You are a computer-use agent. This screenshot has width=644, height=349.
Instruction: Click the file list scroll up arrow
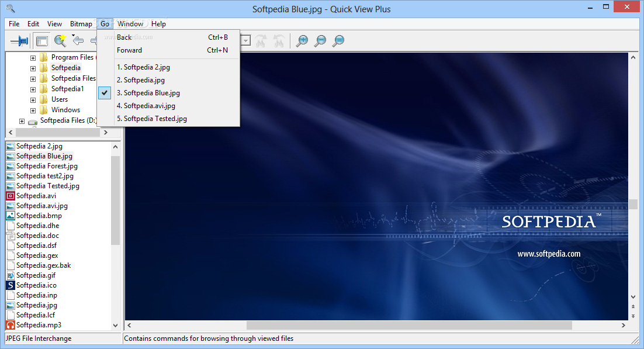[x=115, y=147]
